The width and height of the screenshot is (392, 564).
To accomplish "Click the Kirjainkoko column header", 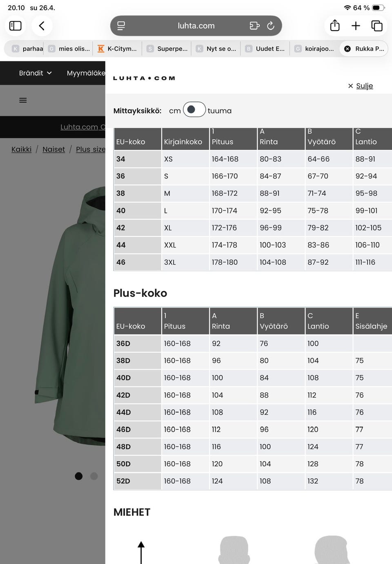I will pos(185,139).
